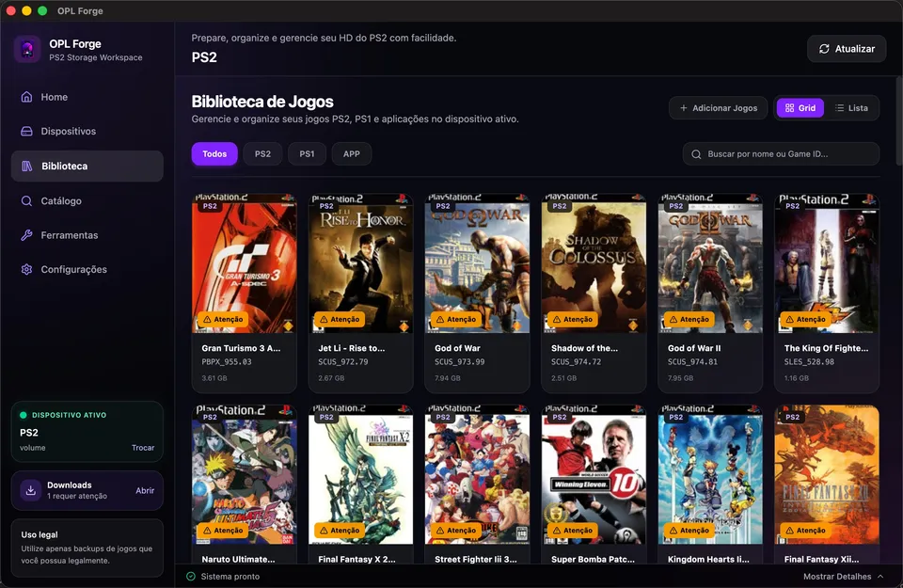Open the Gran Turismo 3 cover thumbnail
Viewport: 903px width, 588px height.
click(245, 263)
